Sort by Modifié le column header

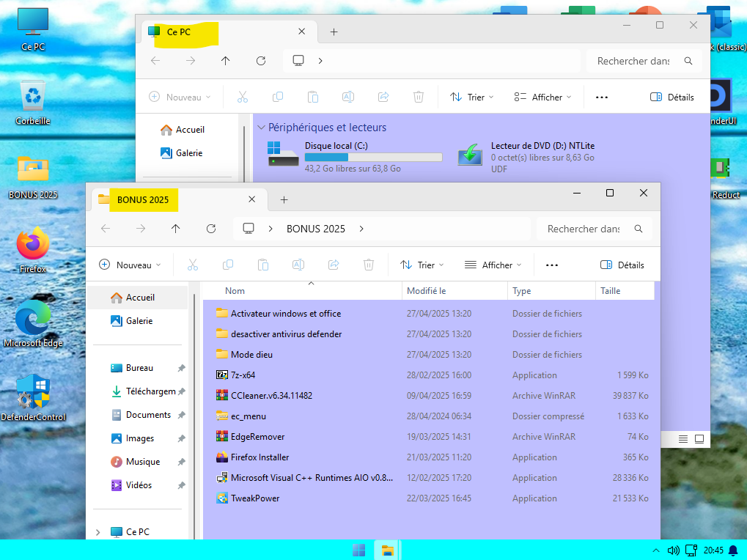pyautogui.click(x=455, y=291)
